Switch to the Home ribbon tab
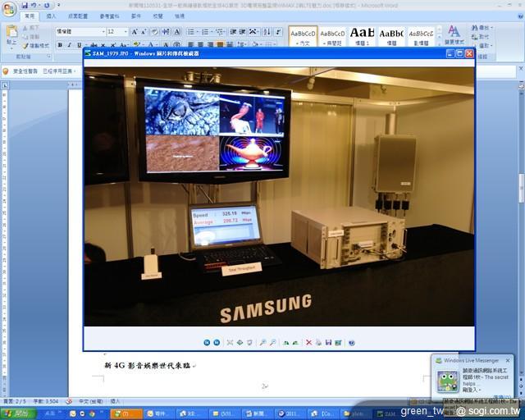This screenshot has height=420, width=525. pyautogui.click(x=30, y=16)
